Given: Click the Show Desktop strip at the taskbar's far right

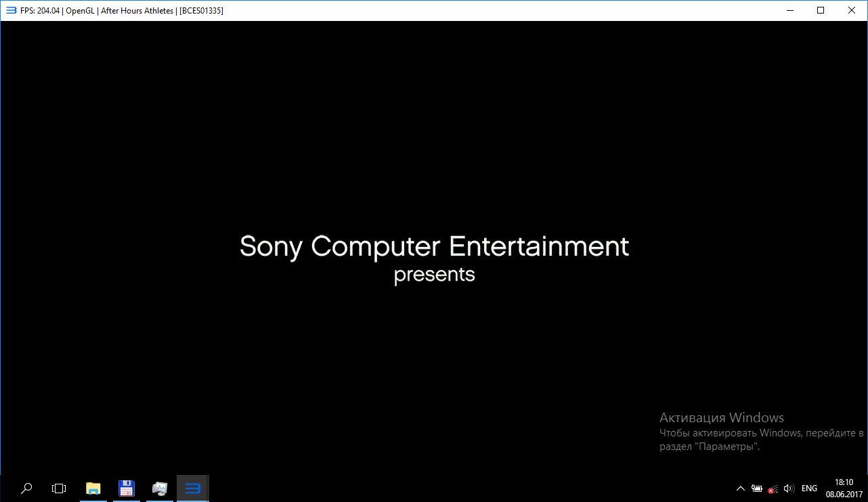Looking at the screenshot, I should point(866,488).
